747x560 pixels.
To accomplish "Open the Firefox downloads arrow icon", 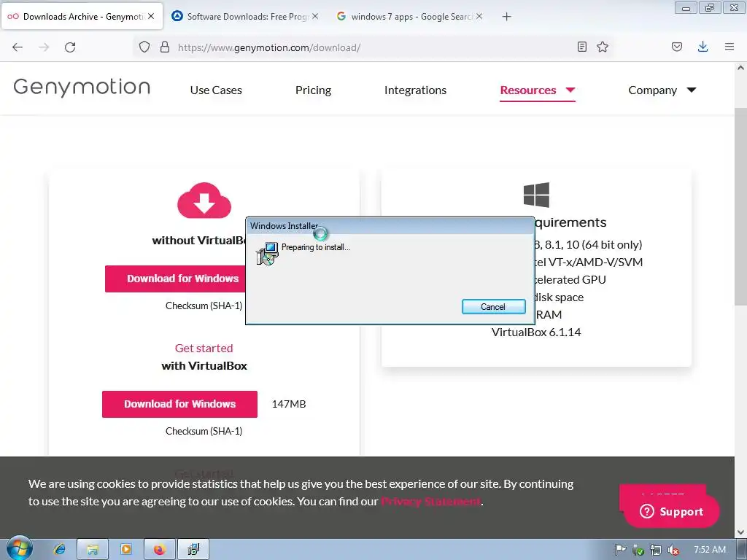I will pos(703,47).
